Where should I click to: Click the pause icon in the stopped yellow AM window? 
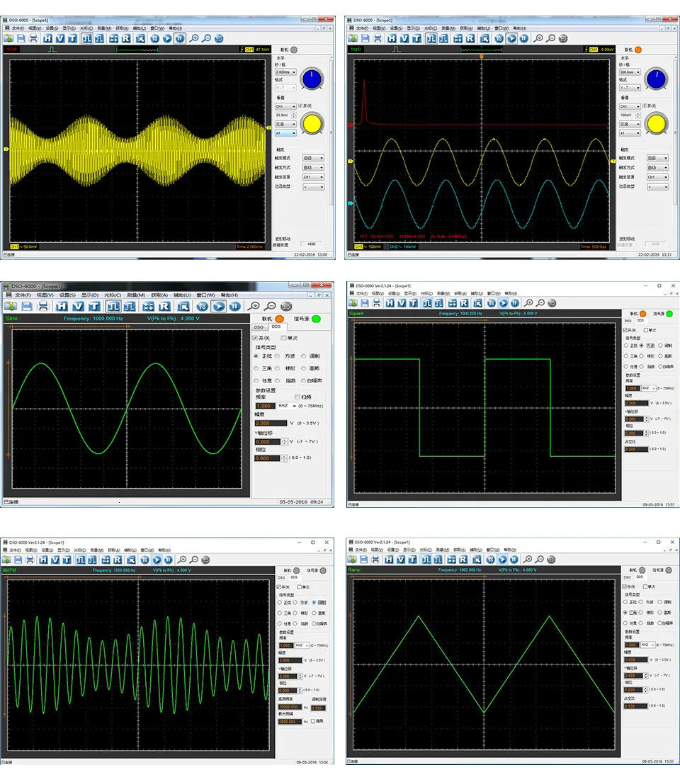pyautogui.click(x=179, y=38)
